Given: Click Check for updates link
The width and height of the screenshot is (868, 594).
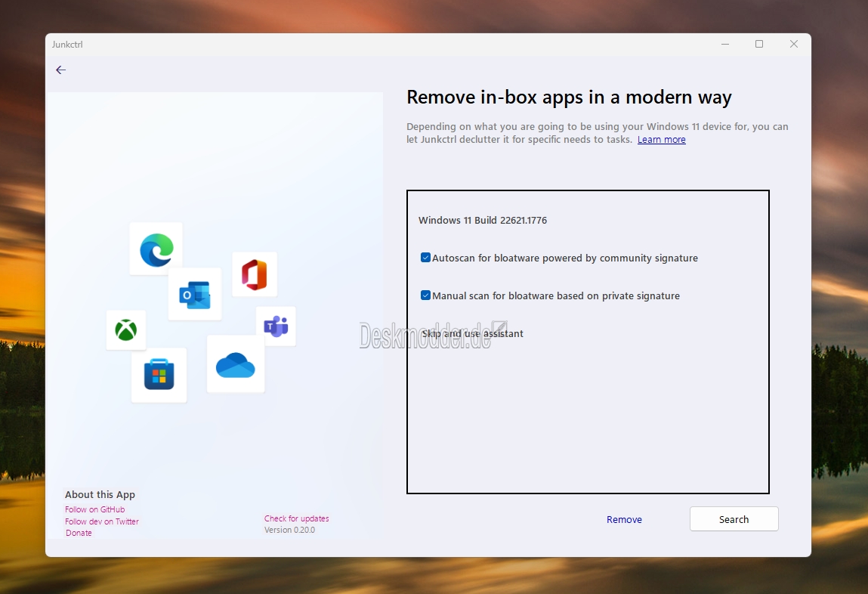Looking at the screenshot, I should [296, 518].
